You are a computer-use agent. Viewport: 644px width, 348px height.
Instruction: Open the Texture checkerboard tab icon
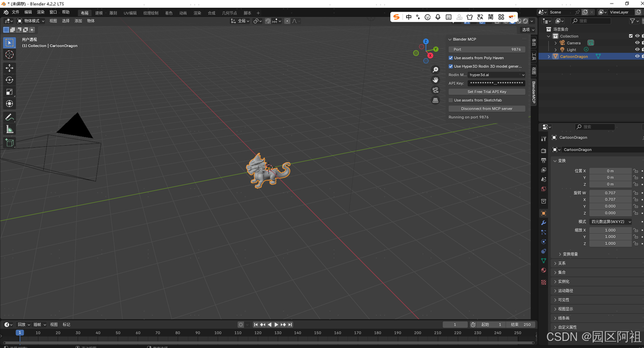point(543,282)
